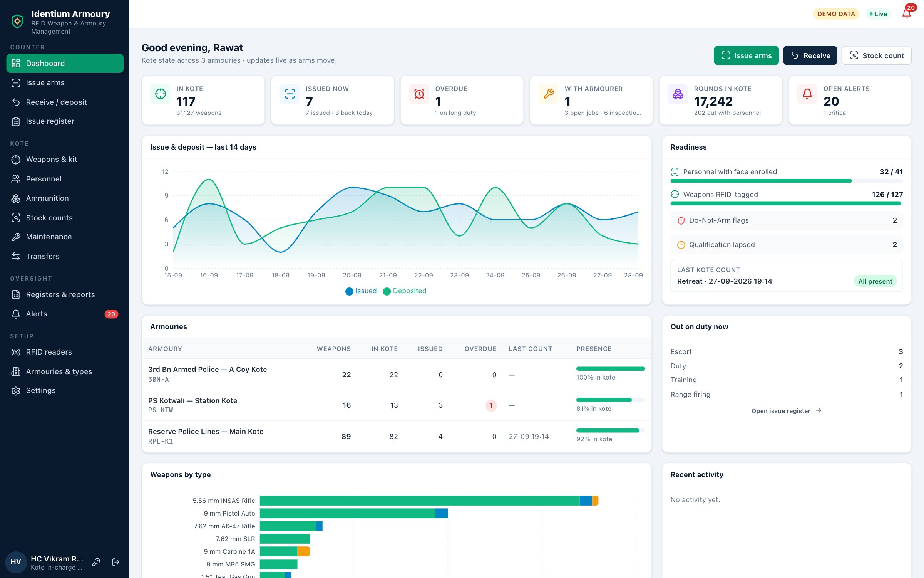Click the key icon beside HC Vikram
The height and width of the screenshot is (578, 924).
(96, 562)
